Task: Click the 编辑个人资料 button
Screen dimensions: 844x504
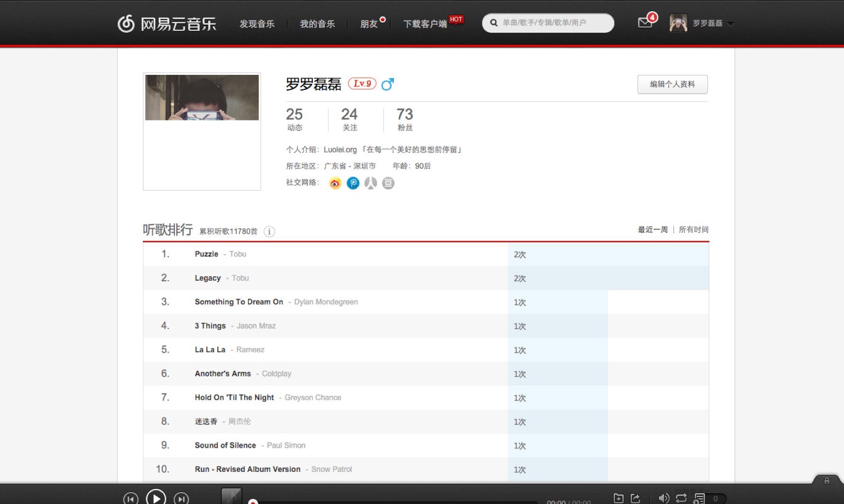Action: coord(672,84)
